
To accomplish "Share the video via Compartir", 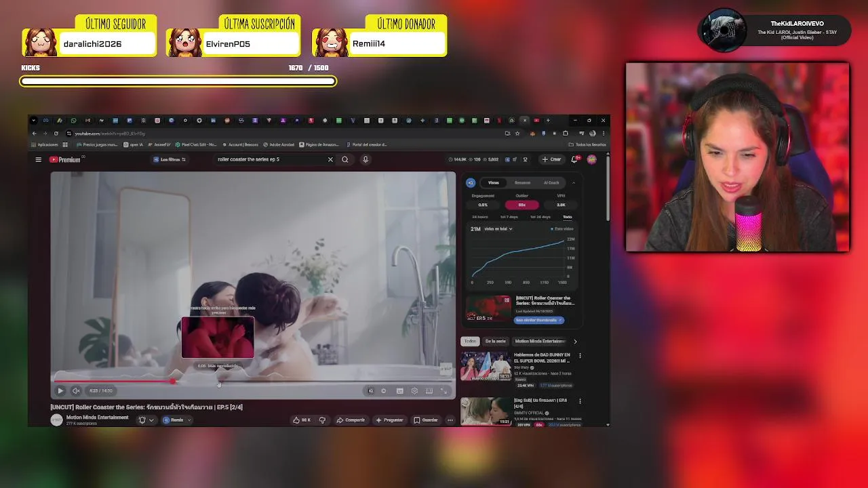I will point(351,420).
